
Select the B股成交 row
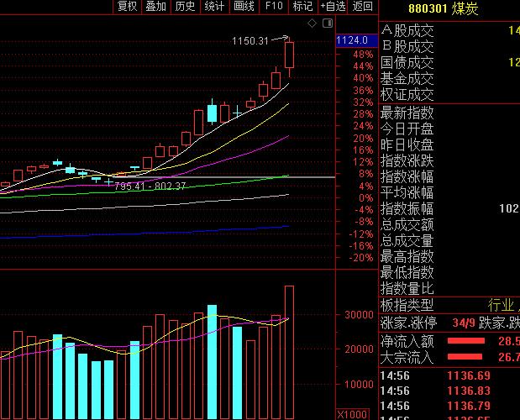tap(449, 46)
